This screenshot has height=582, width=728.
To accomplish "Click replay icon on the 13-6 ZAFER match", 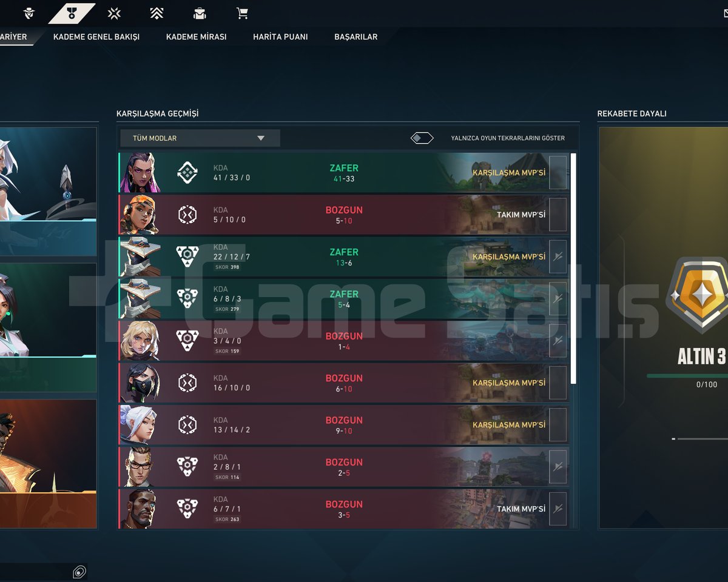I will point(558,256).
